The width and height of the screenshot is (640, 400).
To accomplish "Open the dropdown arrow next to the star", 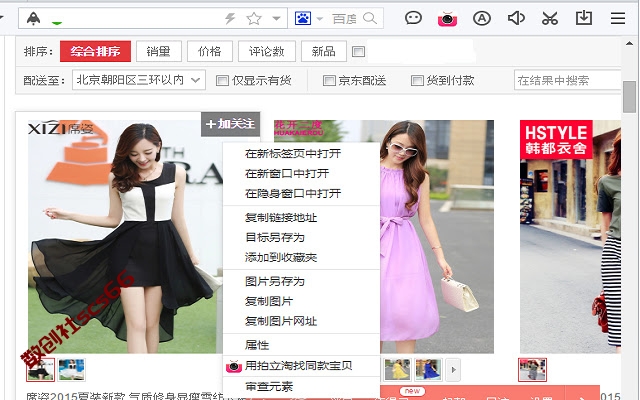I will [276, 18].
